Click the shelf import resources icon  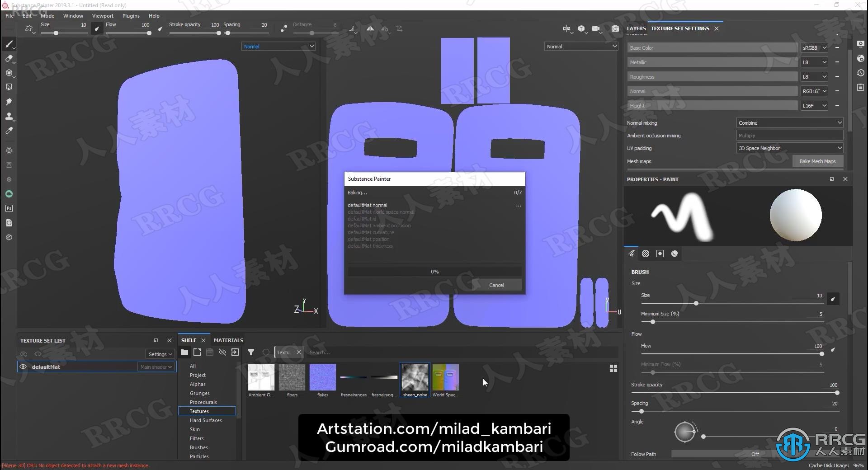pos(235,352)
